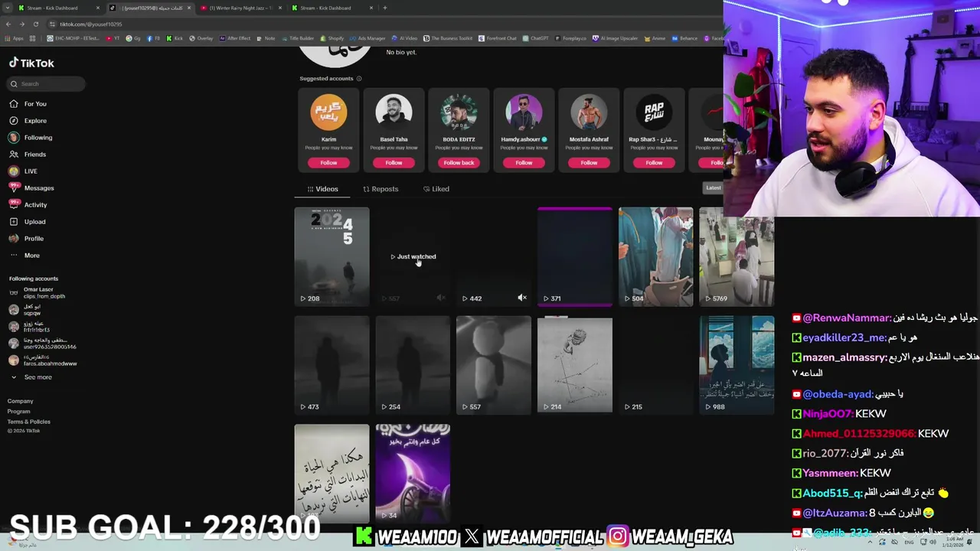Reload the TikTok page

(35, 24)
